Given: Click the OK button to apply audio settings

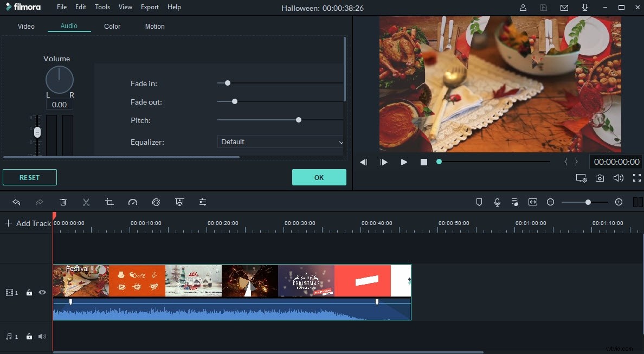Looking at the screenshot, I should coord(319,177).
